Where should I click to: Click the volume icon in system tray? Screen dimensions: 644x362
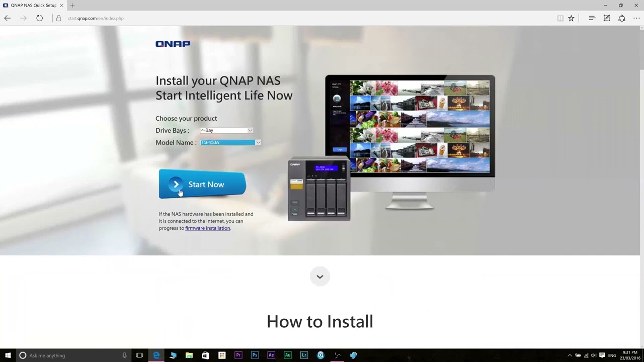(594, 355)
